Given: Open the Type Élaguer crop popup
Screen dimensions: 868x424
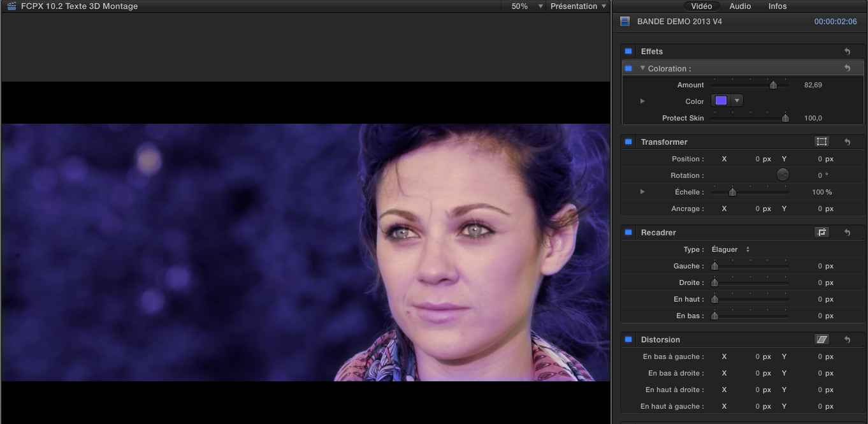Looking at the screenshot, I should tap(730, 249).
